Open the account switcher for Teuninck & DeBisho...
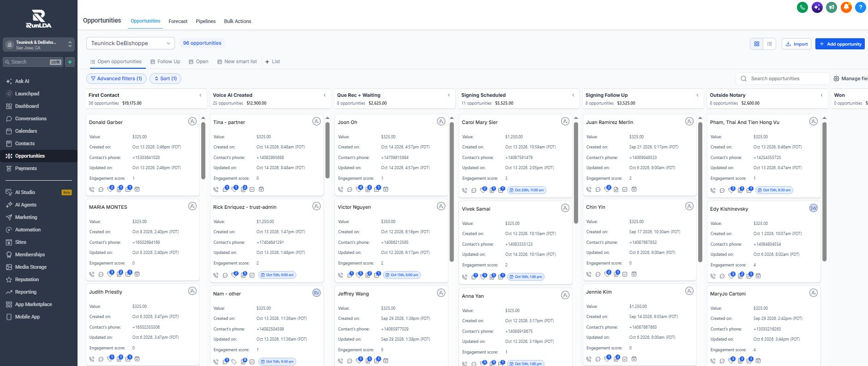 [39, 45]
